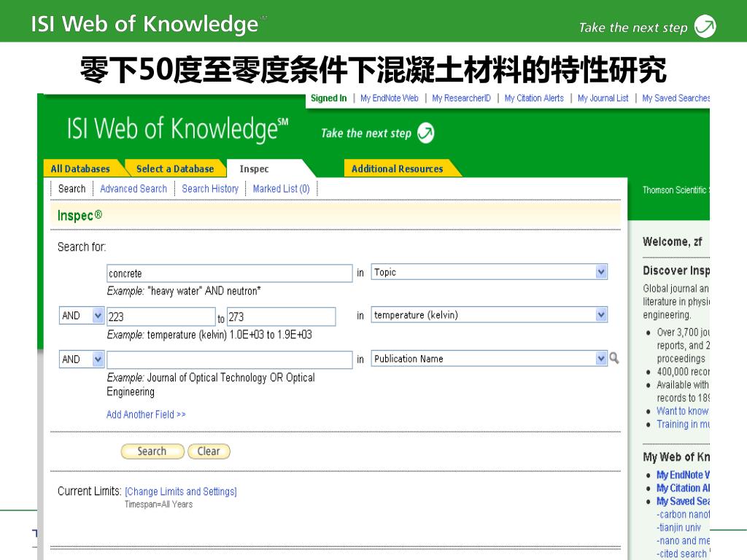
Task: Open the AND operator dropdown beside 223
Action: point(98,316)
